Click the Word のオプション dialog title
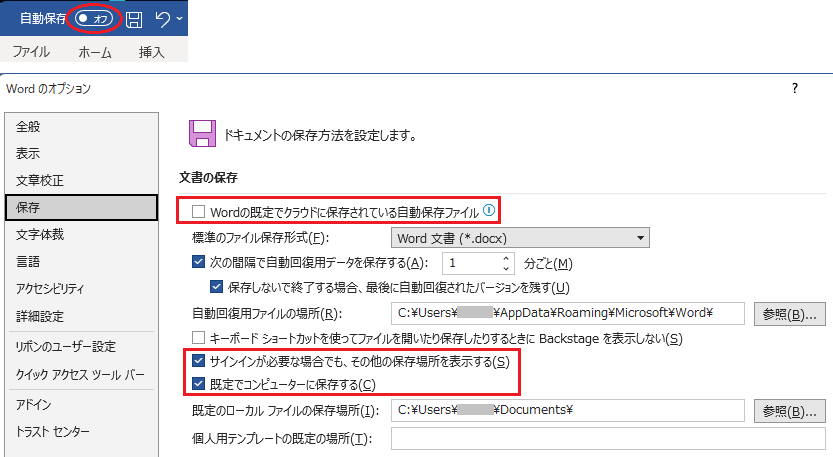Viewport: 833px width, 457px height. pos(48,89)
